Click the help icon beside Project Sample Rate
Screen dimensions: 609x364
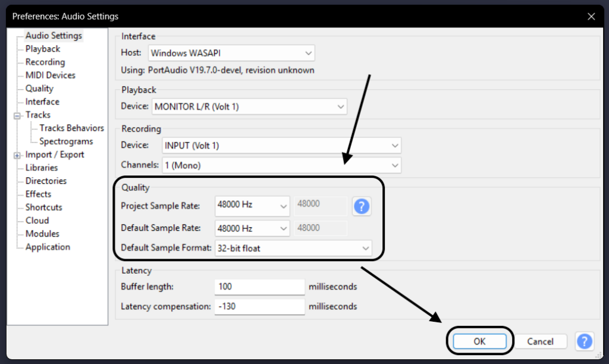pos(362,206)
